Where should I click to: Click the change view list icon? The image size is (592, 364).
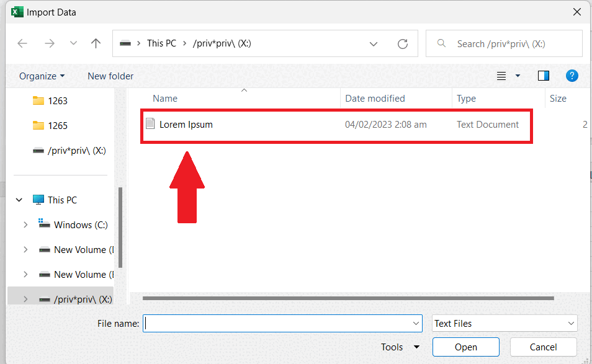coord(501,76)
